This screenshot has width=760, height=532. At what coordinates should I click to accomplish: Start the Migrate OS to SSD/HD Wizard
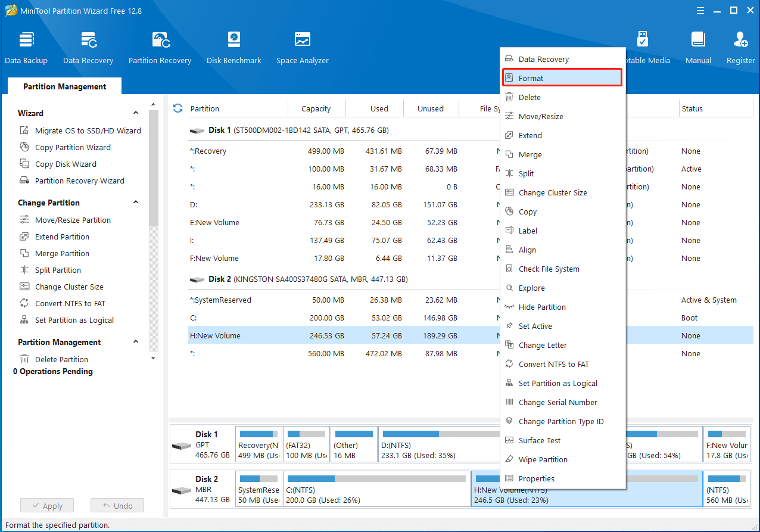80,130
